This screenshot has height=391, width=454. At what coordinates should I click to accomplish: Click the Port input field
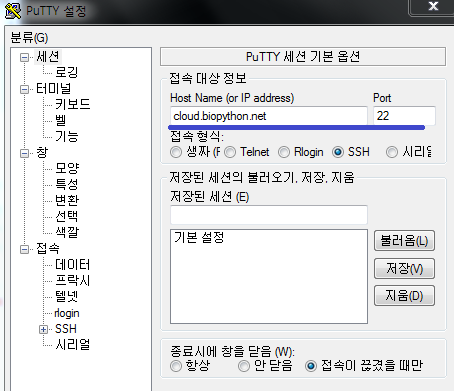click(x=404, y=116)
